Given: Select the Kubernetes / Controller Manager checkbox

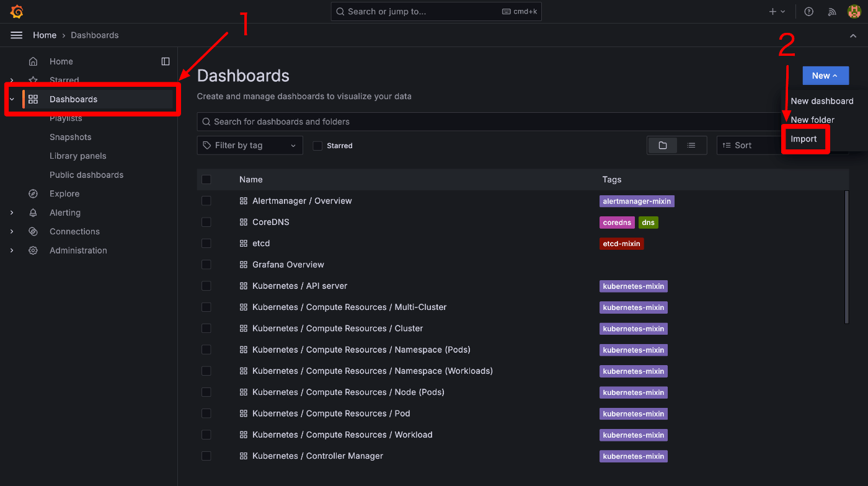Looking at the screenshot, I should click(x=206, y=456).
